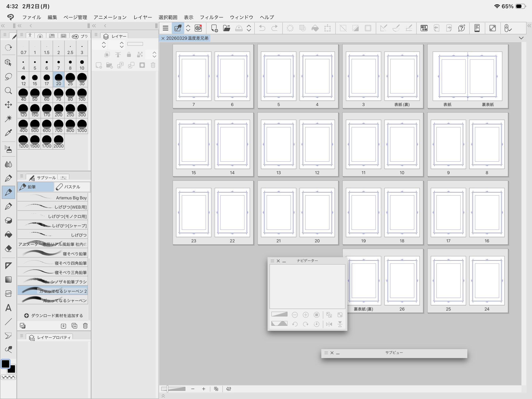Select the Eyedropper tool
This screenshot has width=532, height=399.
click(x=8, y=133)
